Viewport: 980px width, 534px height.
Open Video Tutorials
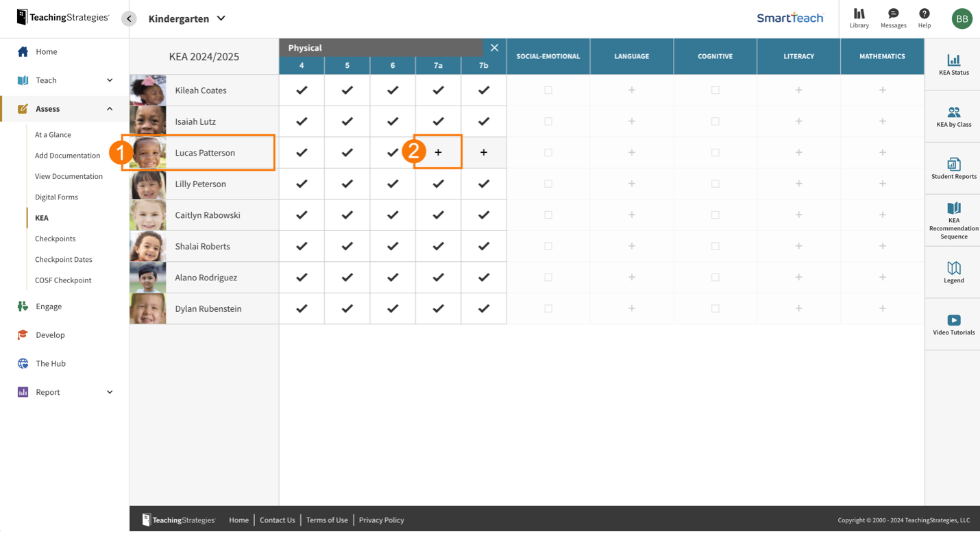(953, 323)
